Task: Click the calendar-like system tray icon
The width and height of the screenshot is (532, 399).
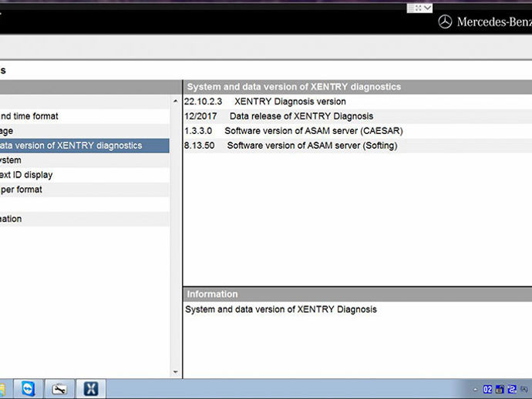Action: point(500,389)
